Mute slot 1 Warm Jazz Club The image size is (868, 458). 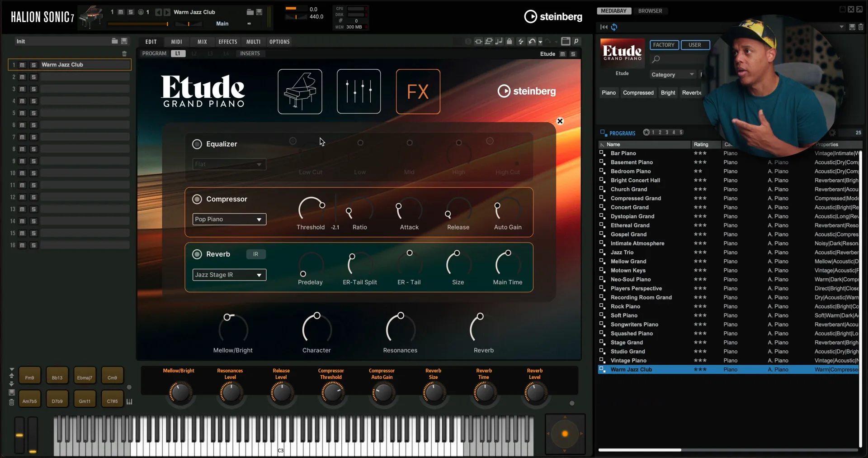click(x=22, y=65)
